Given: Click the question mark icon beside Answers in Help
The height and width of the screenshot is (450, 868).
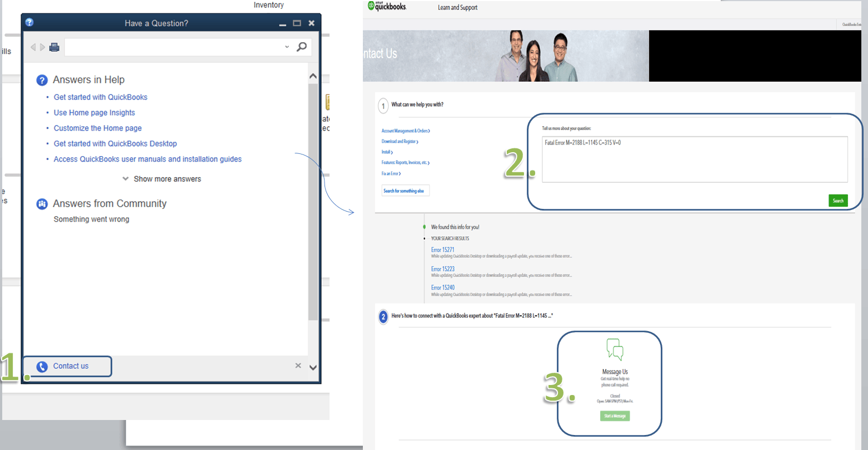Looking at the screenshot, I should coord(42,81).
